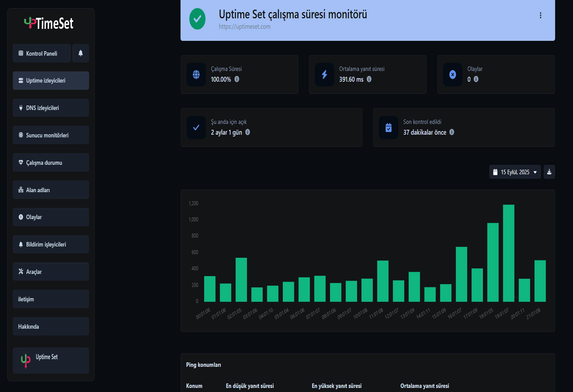Open the 15 Eylül, 2025 date dropdown
Image resolution: width=573 pixels, height=392 pixels.
tap(515, 172)
